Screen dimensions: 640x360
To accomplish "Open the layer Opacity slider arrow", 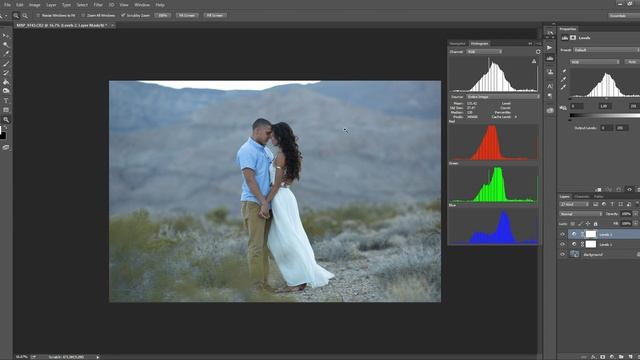I will [x=635, y=214].
